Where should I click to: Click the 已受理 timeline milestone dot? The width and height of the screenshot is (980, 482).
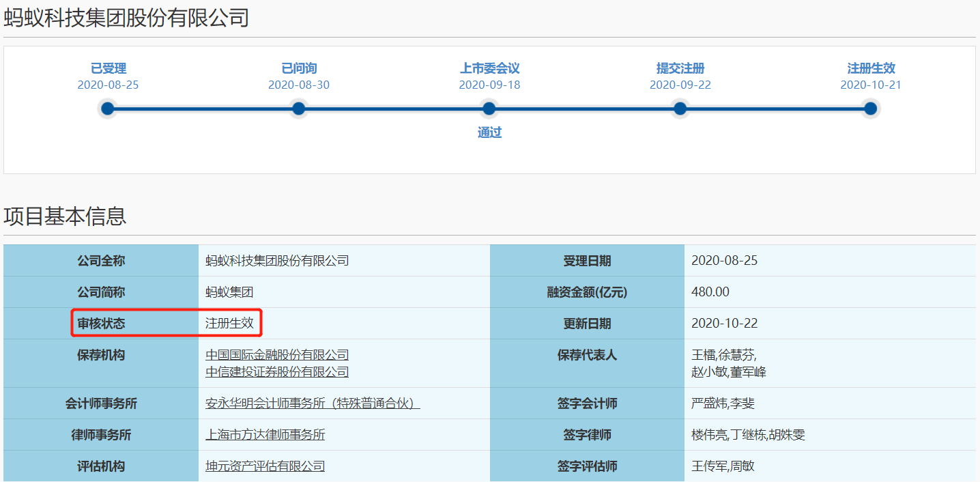tap(107, 109)
